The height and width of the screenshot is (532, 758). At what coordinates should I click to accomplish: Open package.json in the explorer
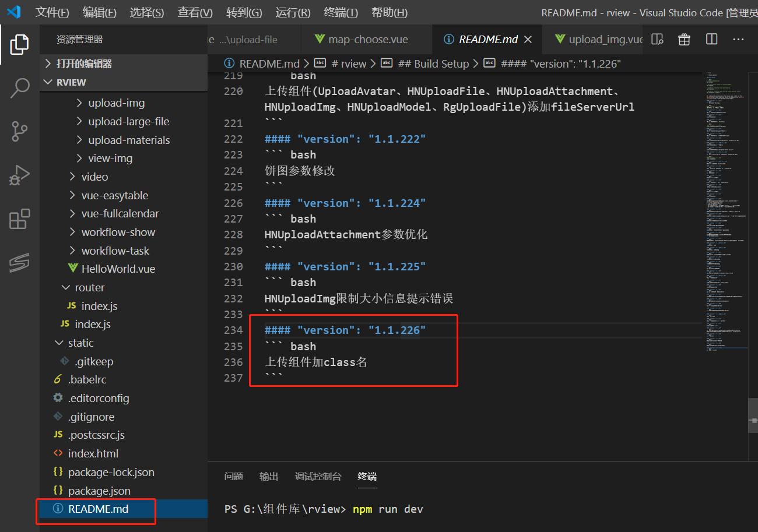point(99,491)
